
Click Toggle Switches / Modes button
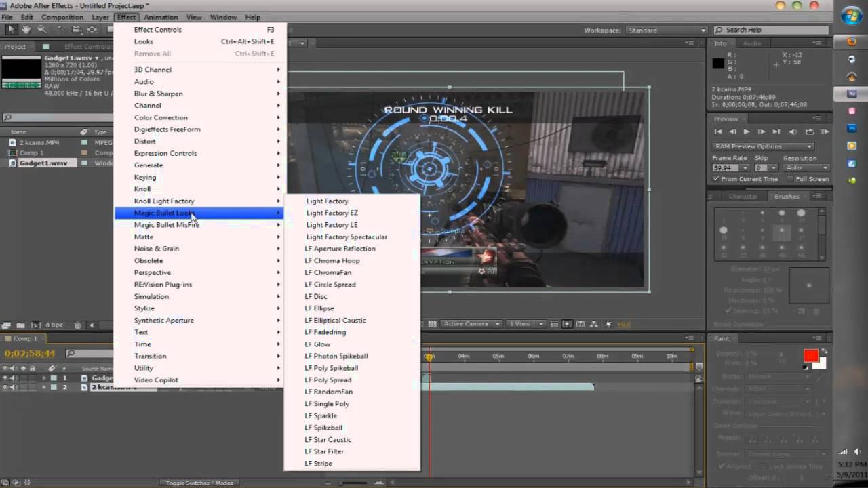tap(199, 483)
